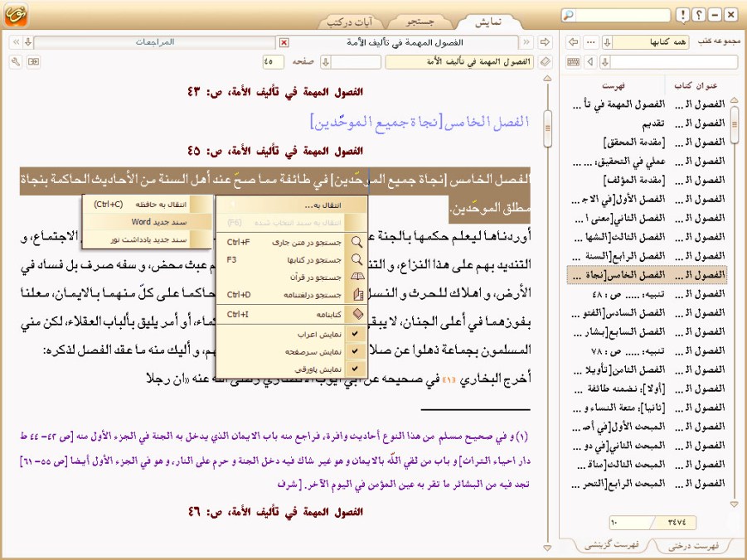Click the right-arrow navigation icon beside the book tabs
This screenshot has height=560, width=747.
[545, 42]
